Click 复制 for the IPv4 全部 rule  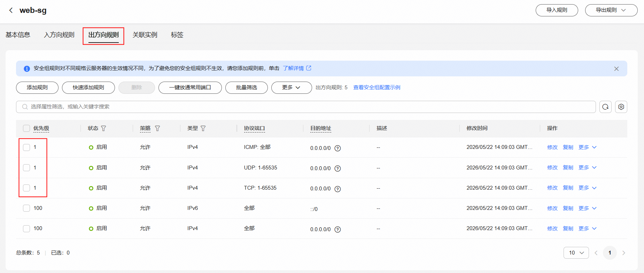click(568, 228)
